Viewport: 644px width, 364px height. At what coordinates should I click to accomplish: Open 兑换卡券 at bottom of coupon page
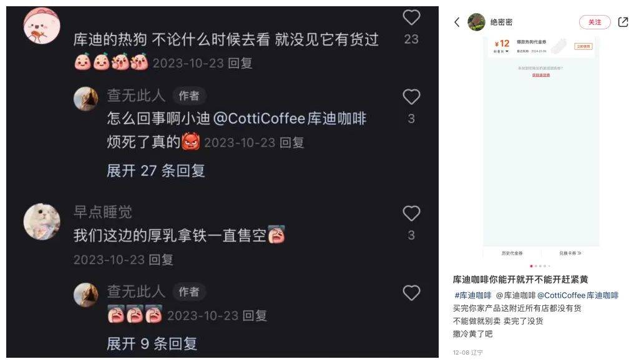(x=570, y=253)
